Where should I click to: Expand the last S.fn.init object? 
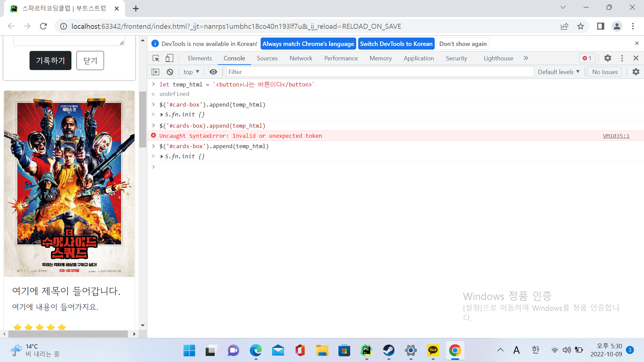[x=162, y=157]
